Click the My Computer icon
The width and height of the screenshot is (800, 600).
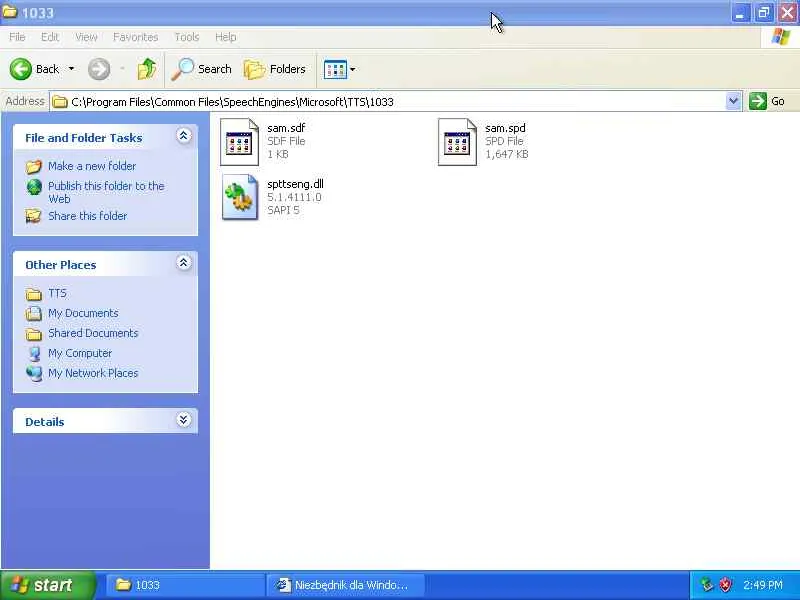34,354
